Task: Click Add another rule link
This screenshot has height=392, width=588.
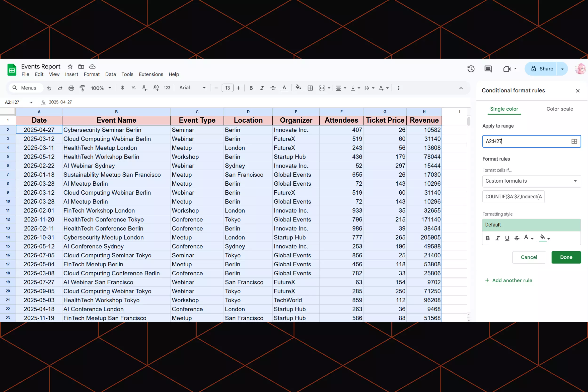Action: pos(509,280)
